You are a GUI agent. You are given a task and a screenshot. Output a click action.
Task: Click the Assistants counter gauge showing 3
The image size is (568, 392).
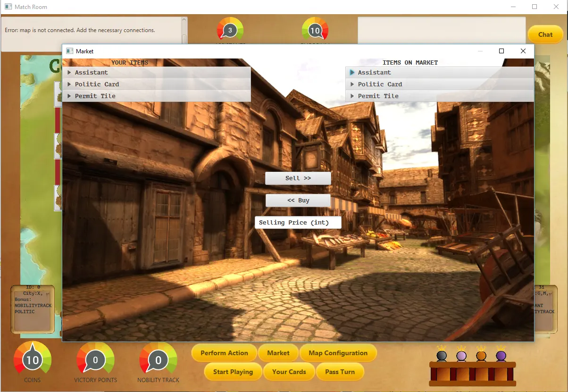coord(230,31)
